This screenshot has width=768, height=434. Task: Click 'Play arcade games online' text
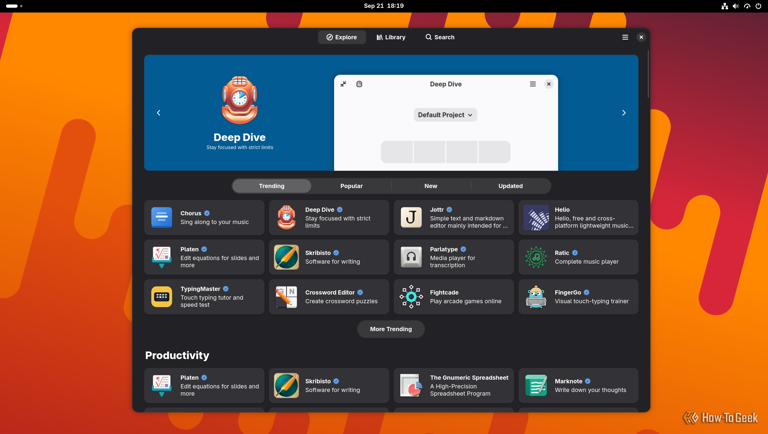click(465, 301)
